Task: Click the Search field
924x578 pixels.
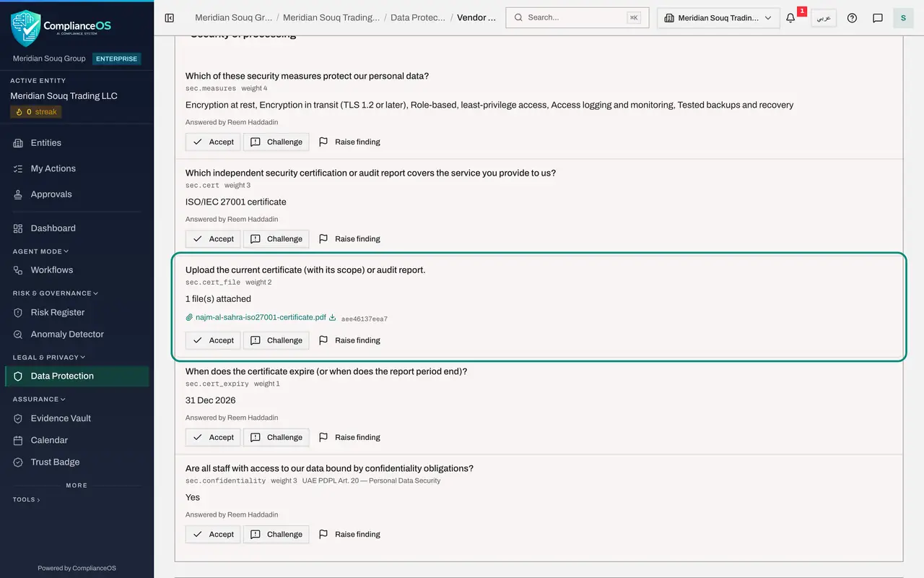Action: click(x=577, y=18)
